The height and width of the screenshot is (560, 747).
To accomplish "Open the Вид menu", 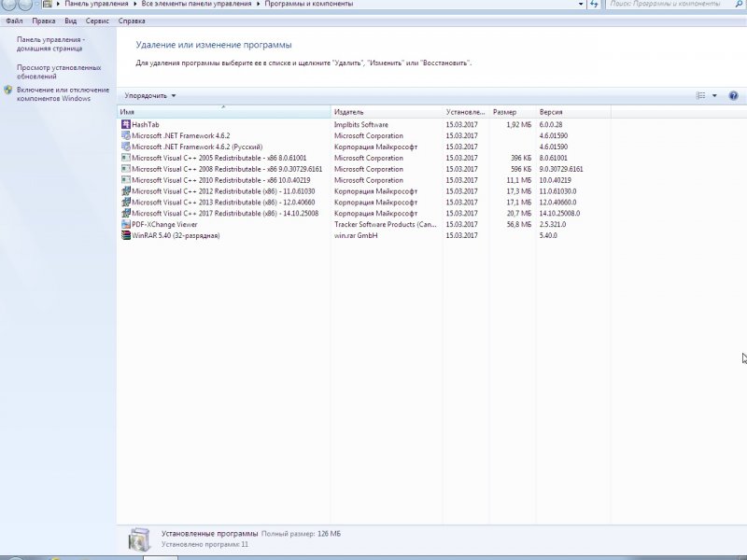I will click(x=71, y=21).
